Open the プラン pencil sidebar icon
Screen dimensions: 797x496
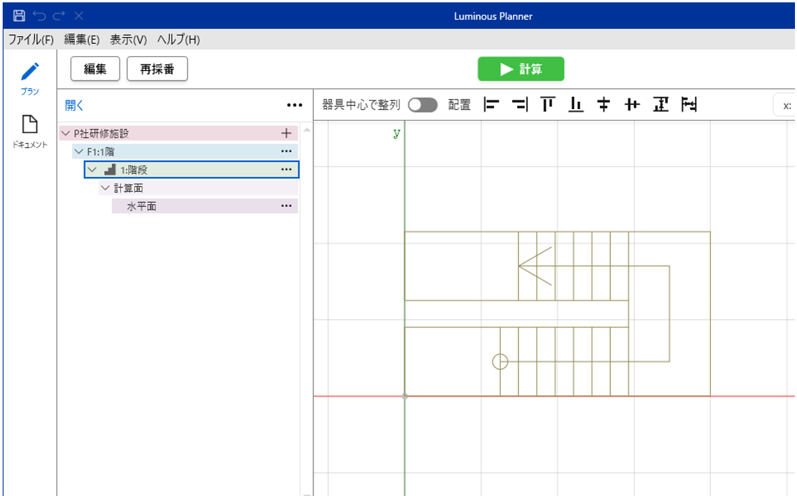pyautogui.click(x=30, y=73)
